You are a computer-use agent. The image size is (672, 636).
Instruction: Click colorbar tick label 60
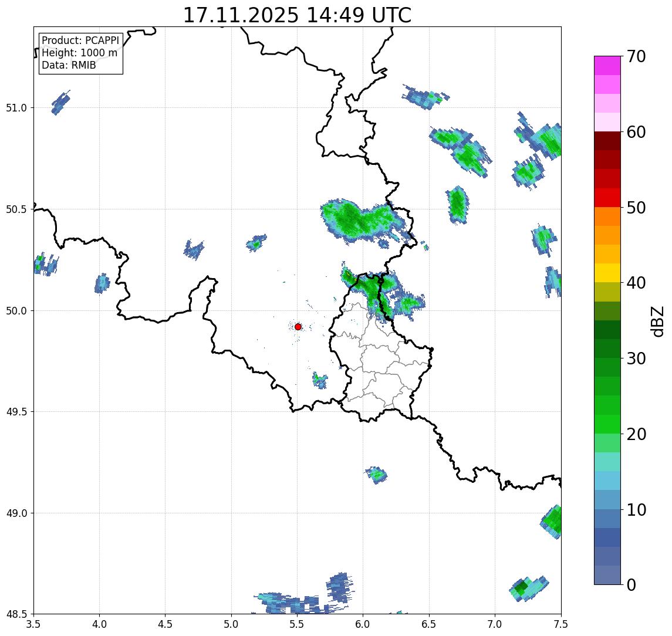pos(636,132)
